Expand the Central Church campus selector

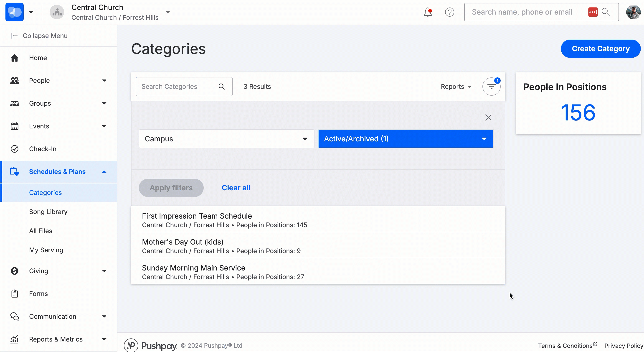pyautogui.click(x=168, y=12)
